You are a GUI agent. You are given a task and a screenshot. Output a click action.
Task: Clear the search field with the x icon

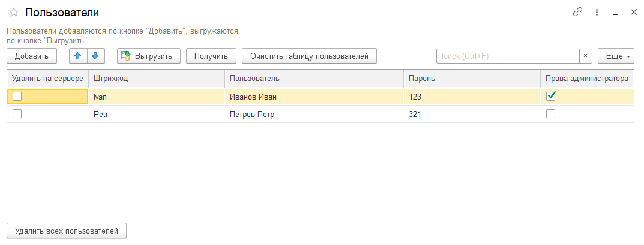click(586, 56)
